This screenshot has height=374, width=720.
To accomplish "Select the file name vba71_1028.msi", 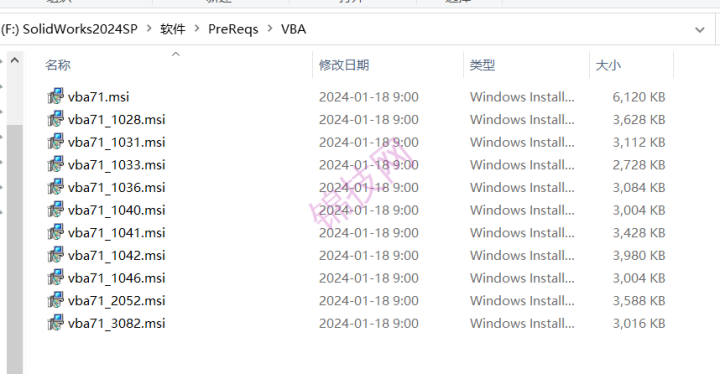I will [x=117, y=119].
